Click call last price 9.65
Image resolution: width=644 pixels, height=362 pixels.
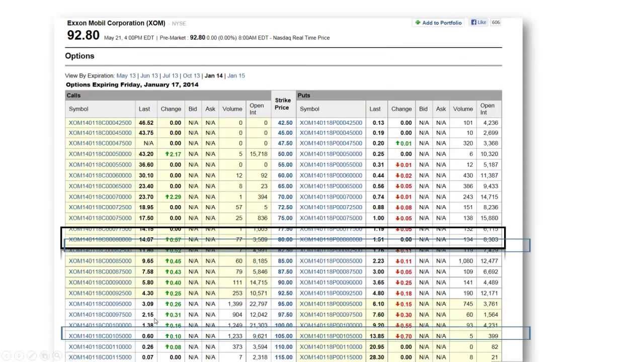(147, 261)
